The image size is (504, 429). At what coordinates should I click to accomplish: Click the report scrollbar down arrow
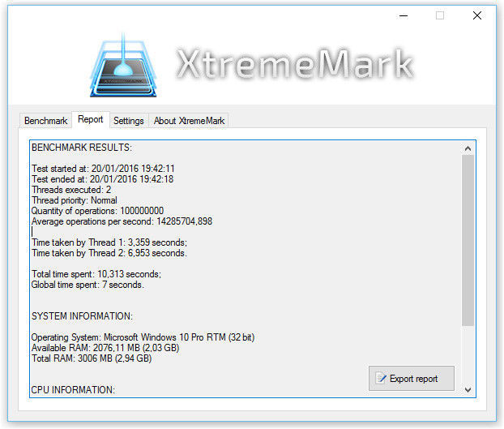tap(468, 390)
